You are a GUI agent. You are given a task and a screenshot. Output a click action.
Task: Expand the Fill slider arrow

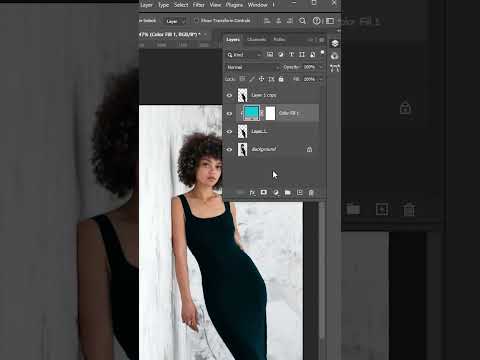click(x=321, y=79)
